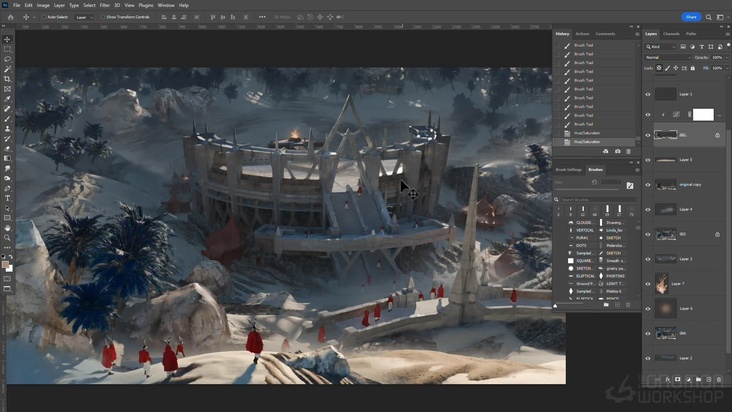Select last Hue/Saturation history state
The image size is (732, 412).
tap(596, 142)
